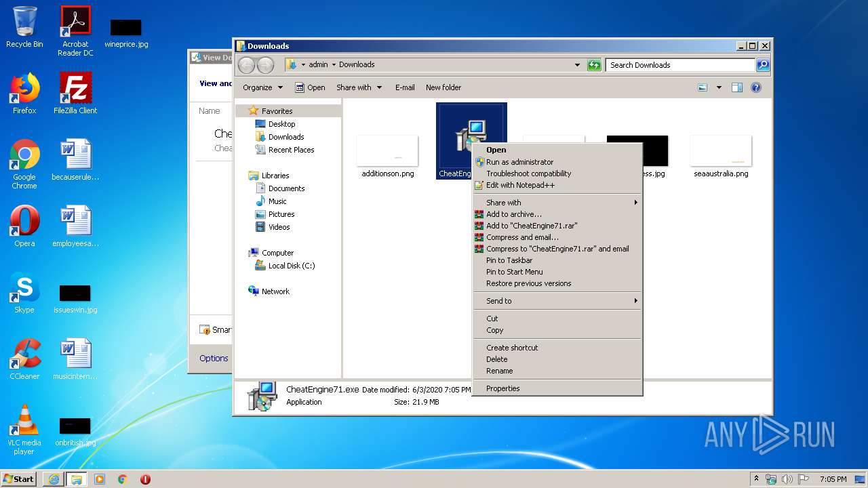
Task: Choose Add to archive...
Action: (557, 214)
